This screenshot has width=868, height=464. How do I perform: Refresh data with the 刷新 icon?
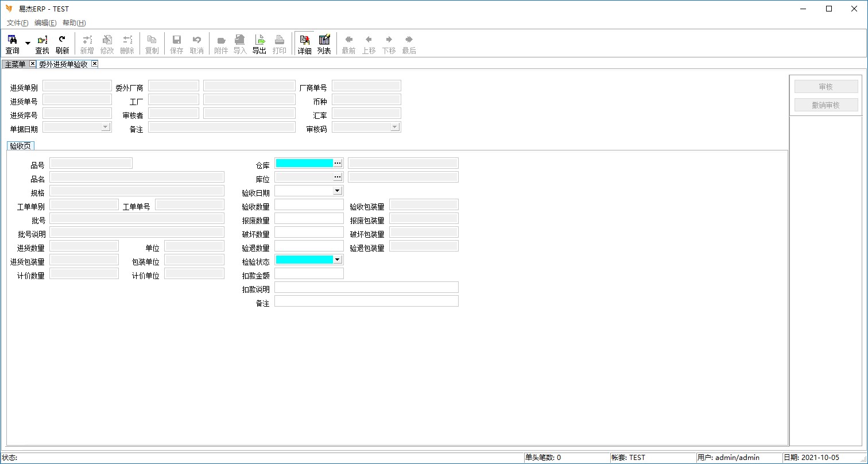click(62, 44)
